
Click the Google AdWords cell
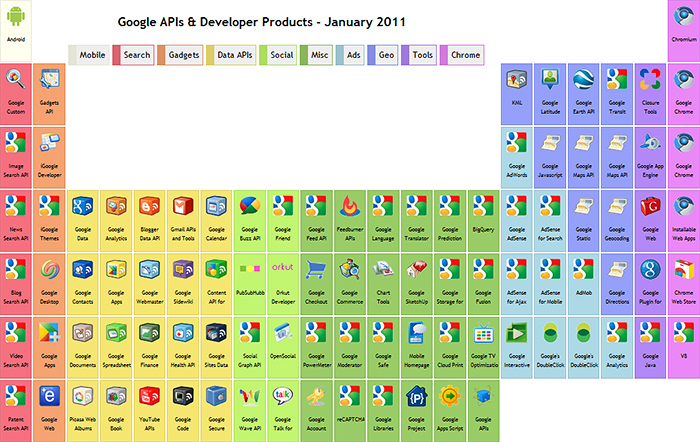tap(517, 158)
